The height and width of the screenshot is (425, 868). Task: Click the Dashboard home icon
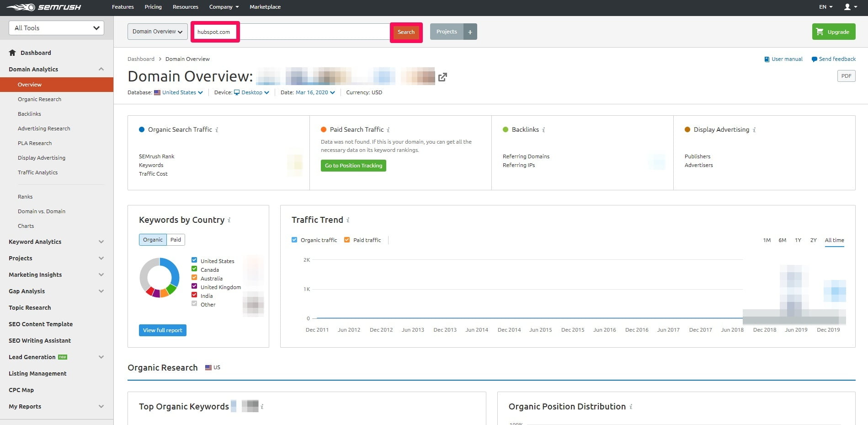pyautogui.click(x=12, y=53)
